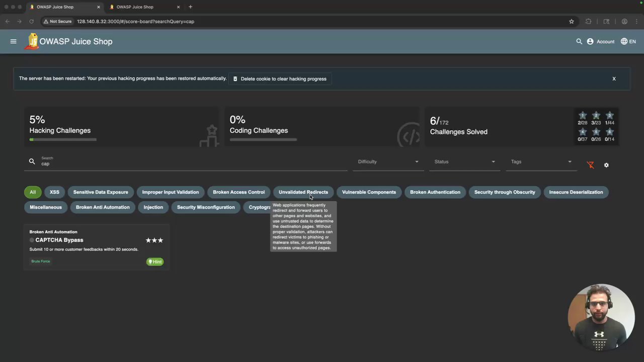This screenshot has width=644, height=362.
Task: Close the background OWASP Juice Shop tab
Action: [179, 7]
